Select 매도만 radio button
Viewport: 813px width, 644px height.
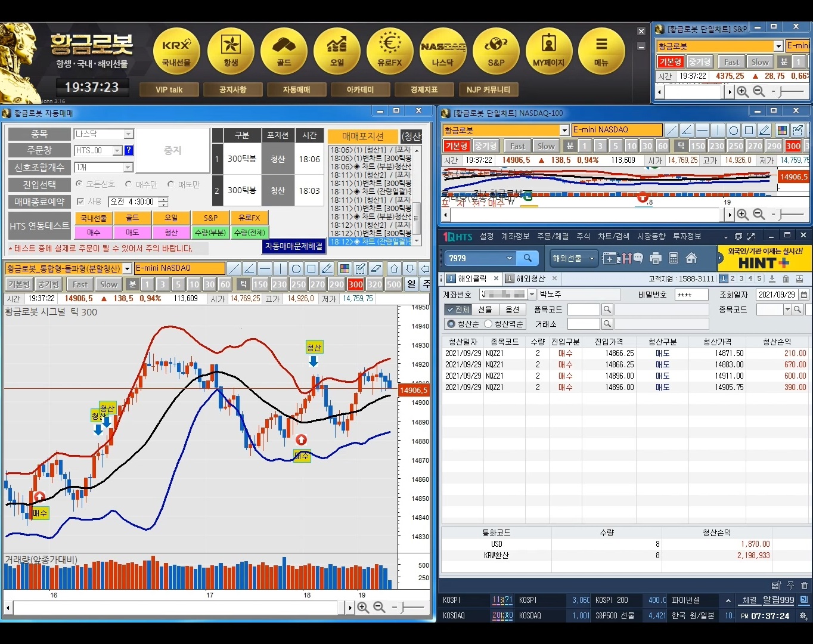coord(171,184)
